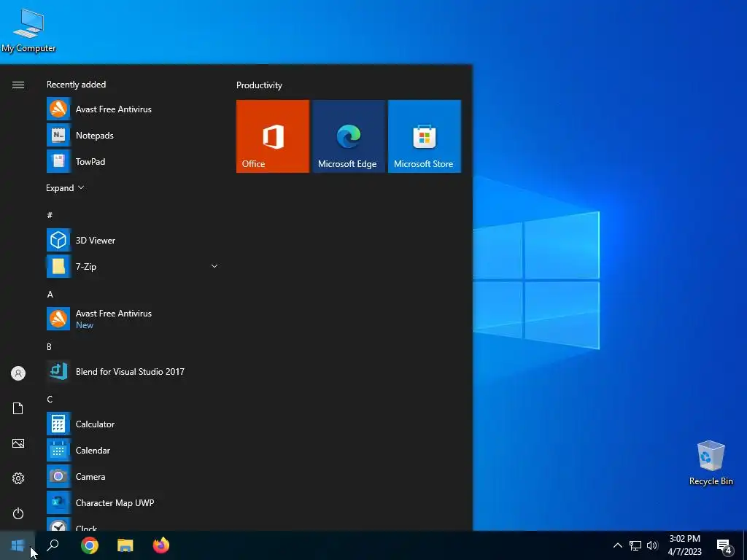747x560 pixels.
Task: Launch Google Chrome from taskbar
Action: (90, 545)
